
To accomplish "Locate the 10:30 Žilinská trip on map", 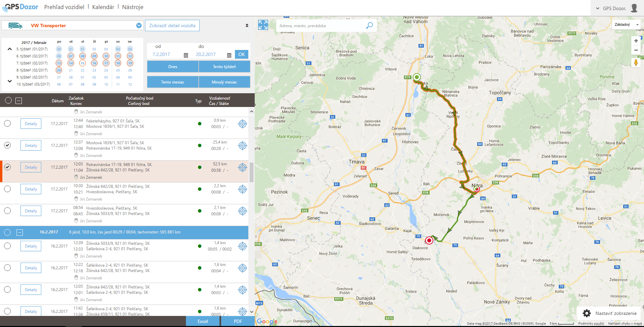I will (x=243, y=189).
